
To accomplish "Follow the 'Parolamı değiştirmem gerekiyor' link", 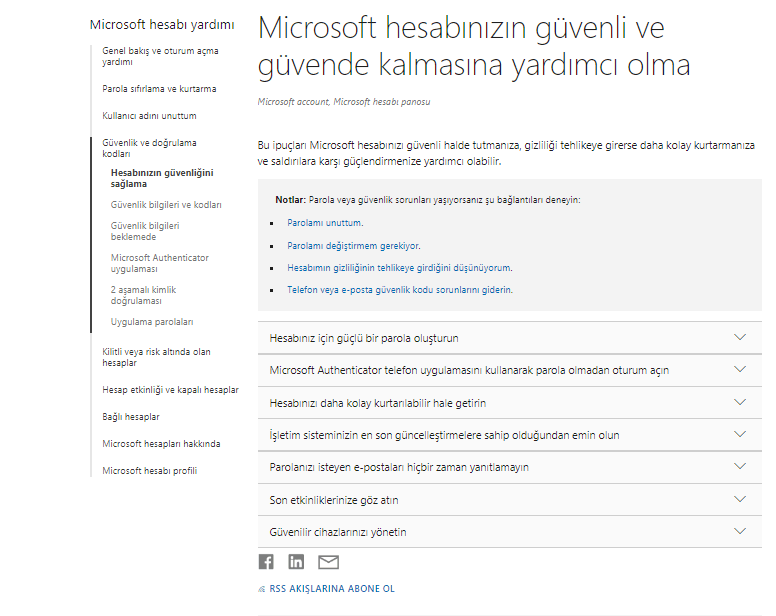I will 354,246.
